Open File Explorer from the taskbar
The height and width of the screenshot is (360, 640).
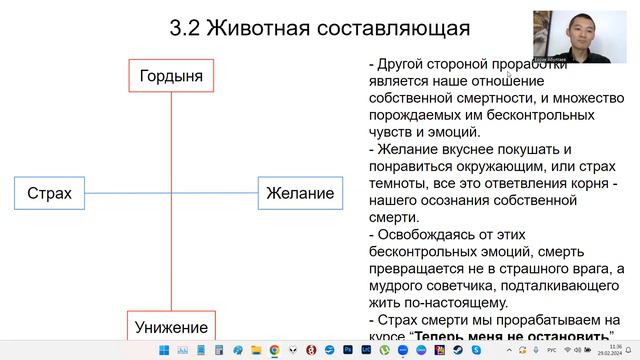(256, 350)
